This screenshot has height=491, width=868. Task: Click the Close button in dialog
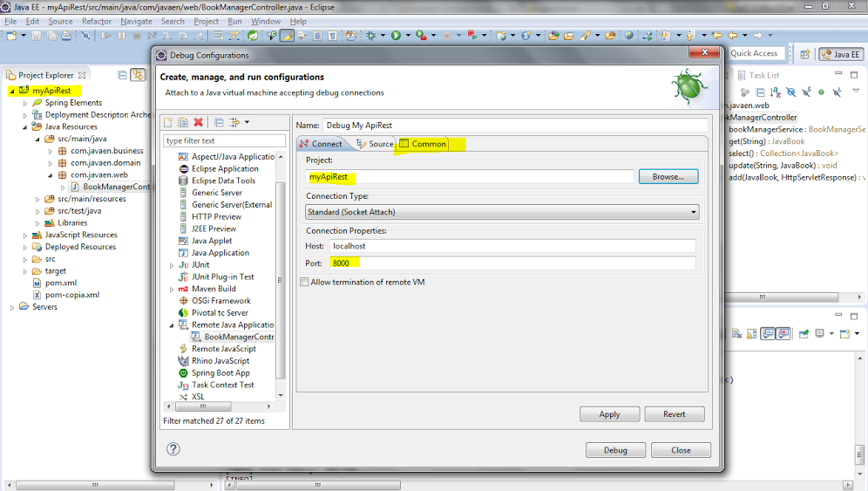click(681, 450)
